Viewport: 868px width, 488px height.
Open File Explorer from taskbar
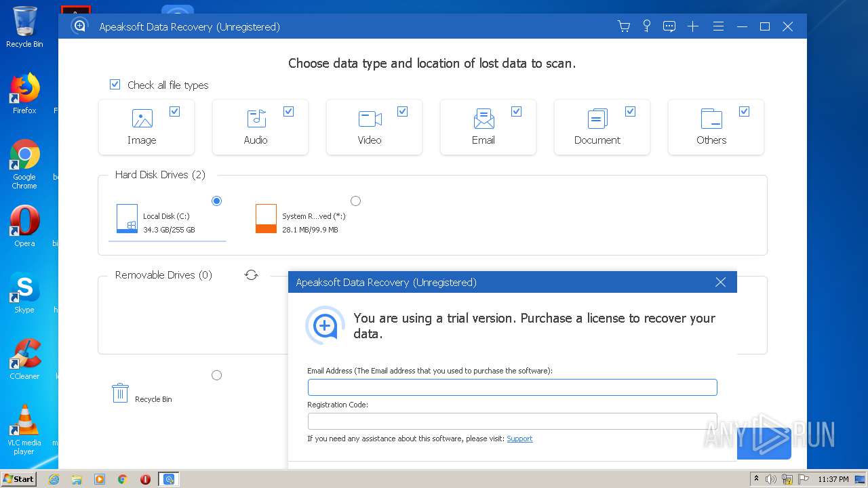(x=77, y=479)
